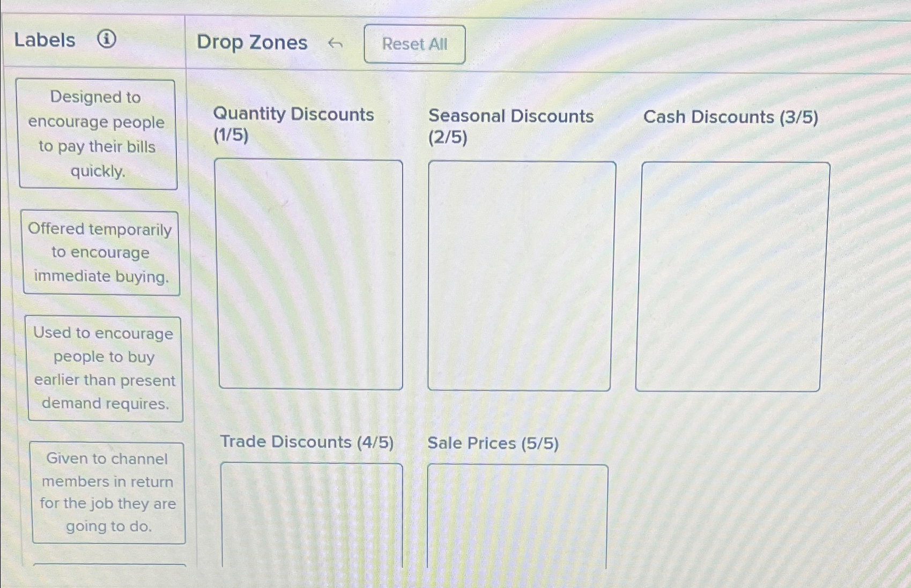
Task: Click the Trade Discounts (4/5) heading
Action: (x=307, y=442)
